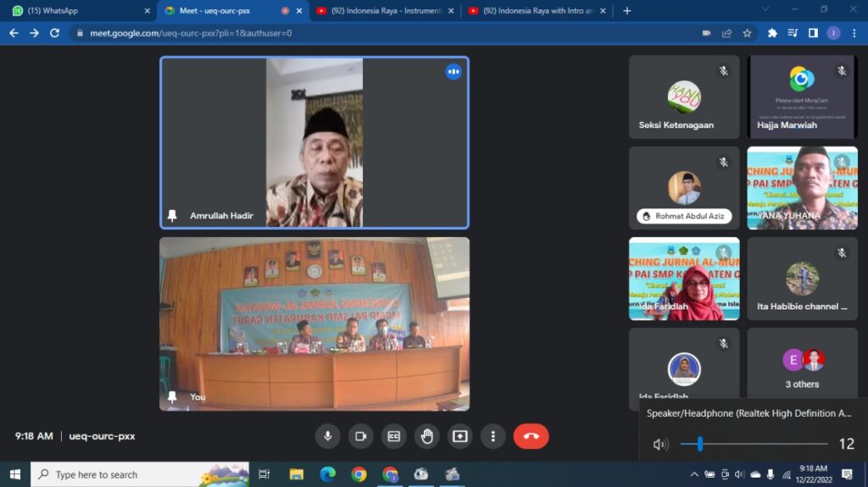
Task: Show hidden icons in the system tray
Action: pyautogui.click(x=693, y=474)
